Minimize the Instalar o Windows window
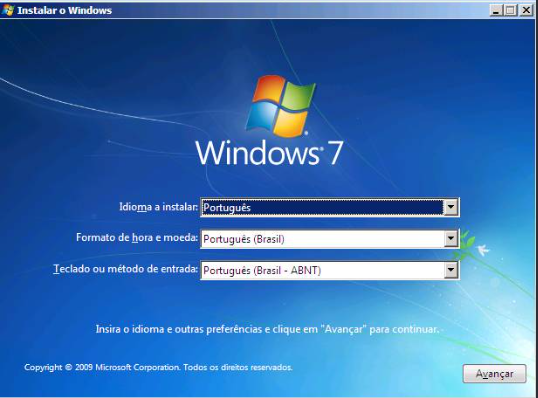 point(496,10)
